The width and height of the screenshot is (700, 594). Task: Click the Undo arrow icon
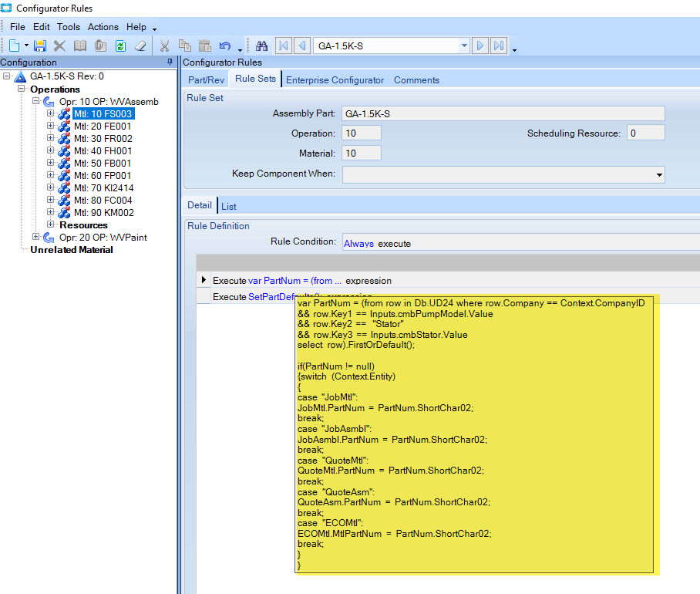[224, 46]
